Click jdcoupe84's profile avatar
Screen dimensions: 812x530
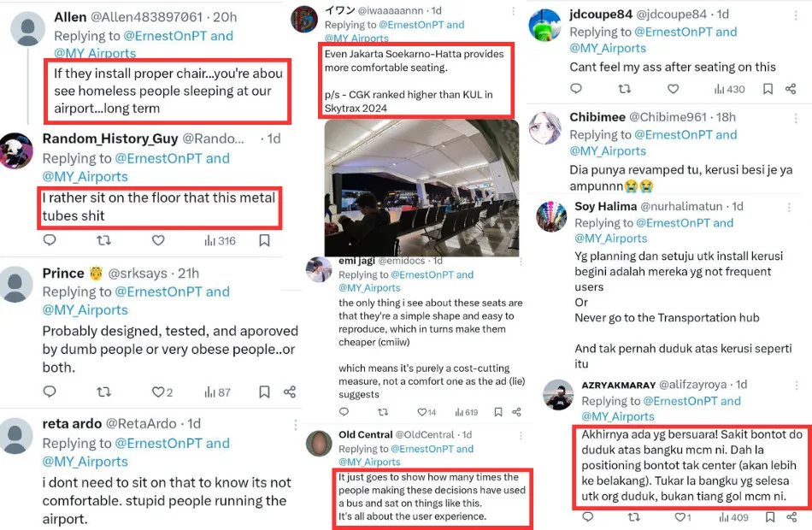[x=544, y=25]
